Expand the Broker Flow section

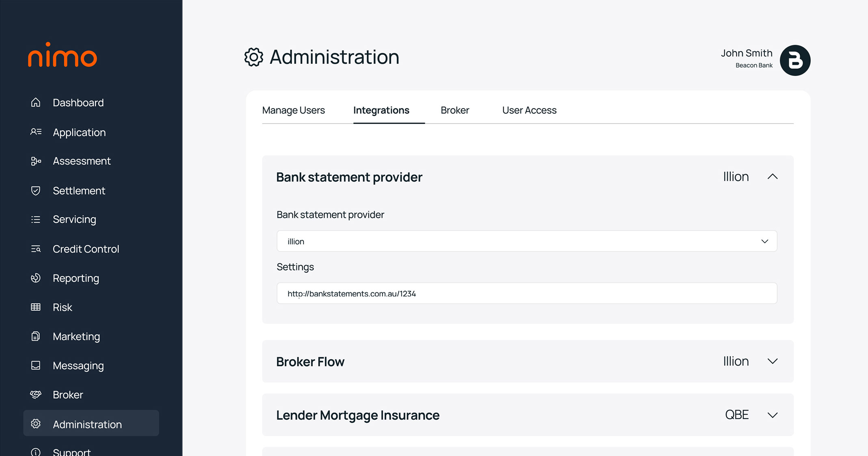(x=772, y=361)
